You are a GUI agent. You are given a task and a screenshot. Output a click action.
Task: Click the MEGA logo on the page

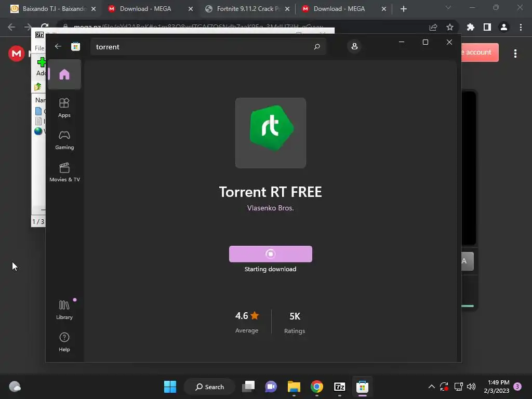(x=16, y=54)
